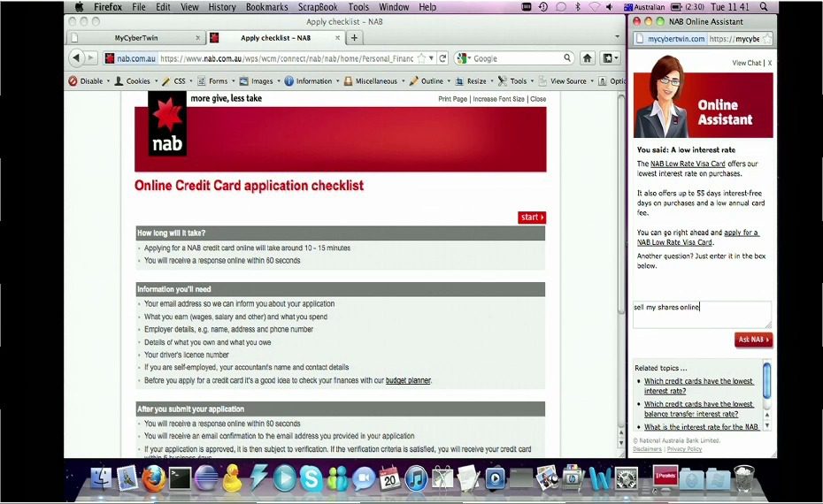Open the budget planner link
The height and width of the screenshot is (504, 823).
tap(408, 381)
